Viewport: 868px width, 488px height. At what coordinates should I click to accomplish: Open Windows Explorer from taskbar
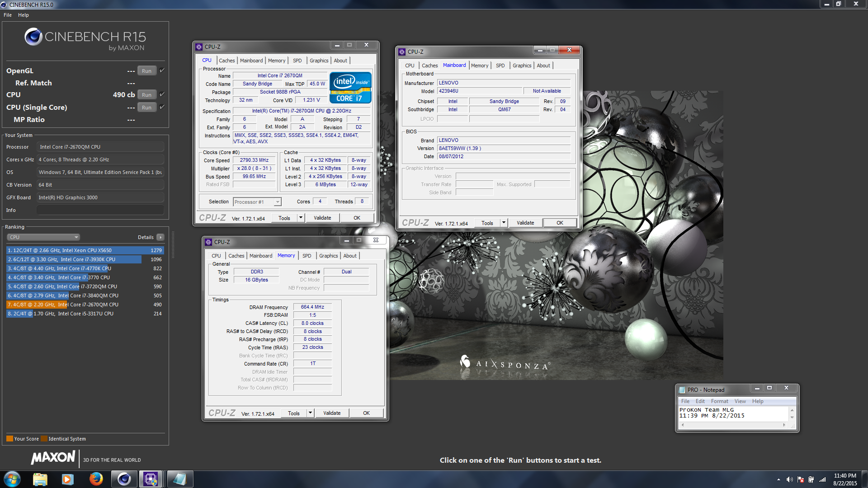point(40,479)
